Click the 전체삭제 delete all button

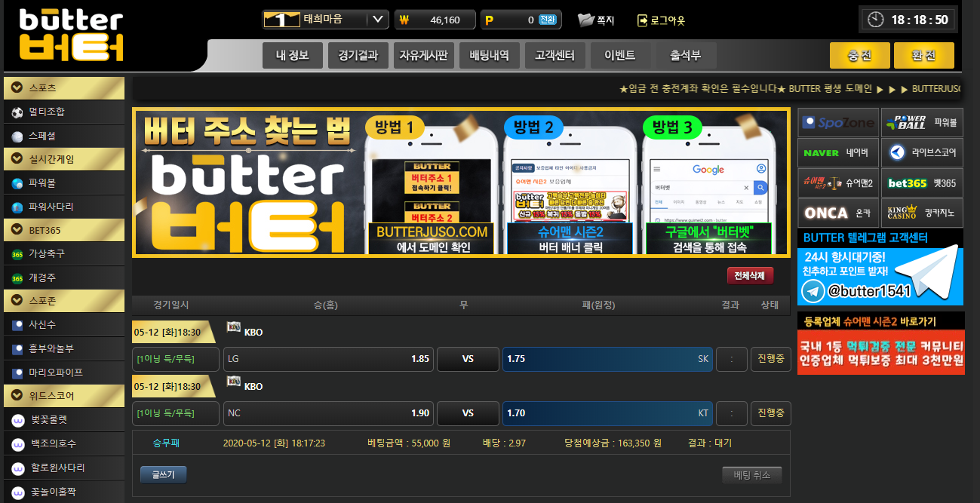coord(750,276)
